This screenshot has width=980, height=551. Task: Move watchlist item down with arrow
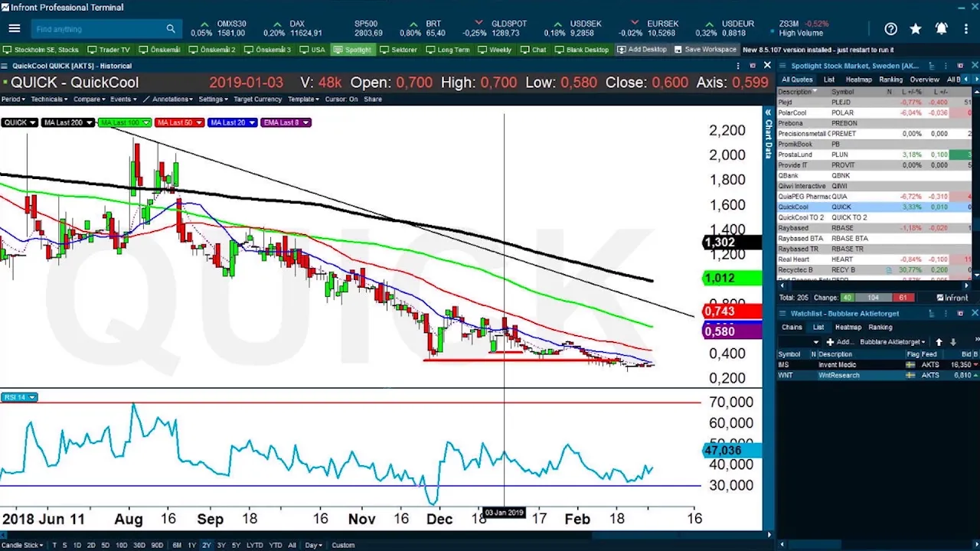point(953,342)
